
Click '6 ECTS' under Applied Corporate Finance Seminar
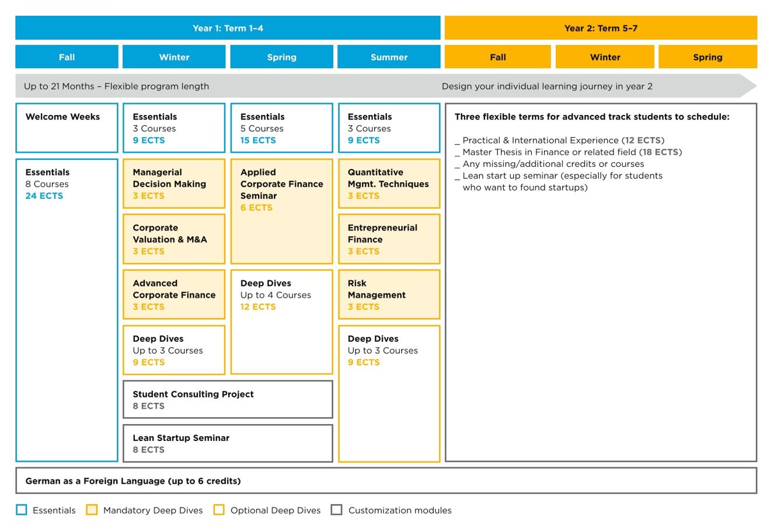pyautogui.click(x=256, y=208)
